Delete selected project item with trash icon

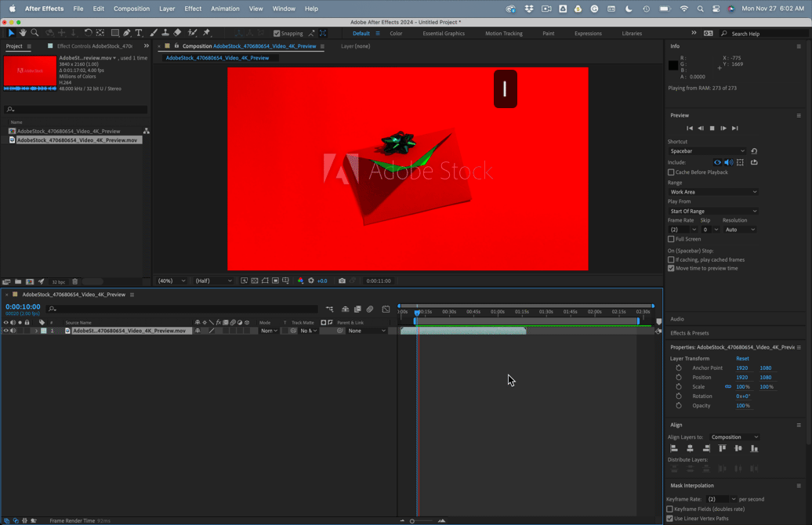(75, 281)
